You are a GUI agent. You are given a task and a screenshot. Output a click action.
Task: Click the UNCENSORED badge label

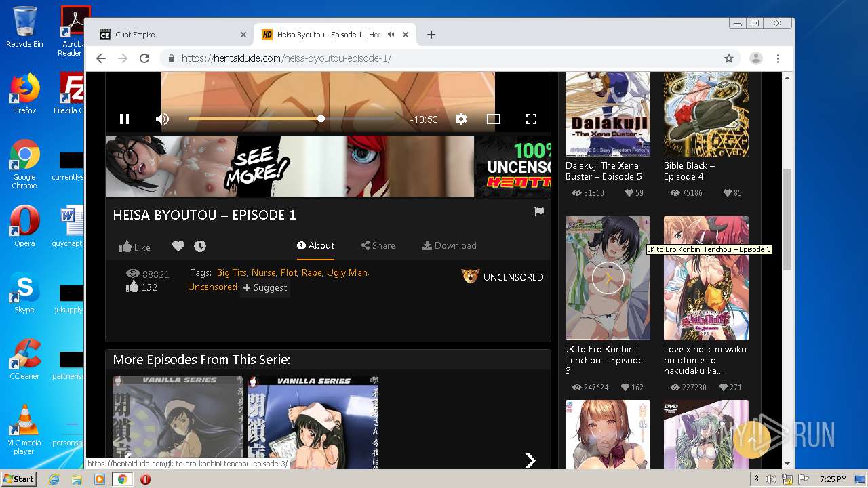pyautogui.click(x=513, y=277)
